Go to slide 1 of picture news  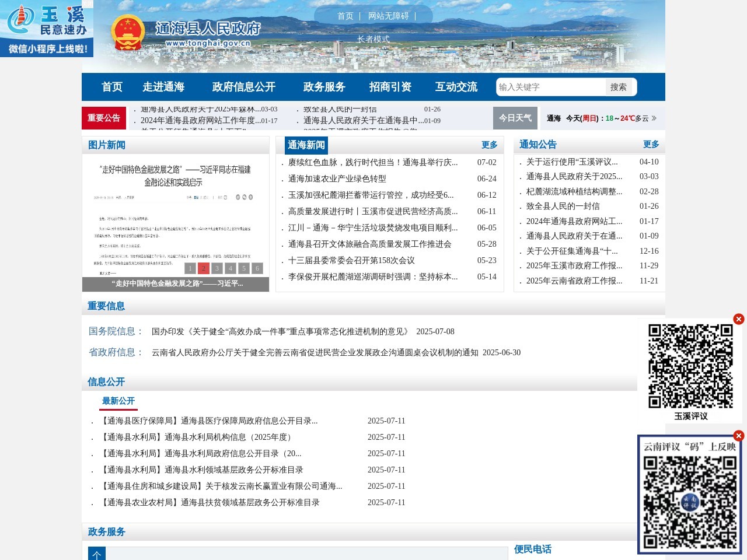(190, 268)
